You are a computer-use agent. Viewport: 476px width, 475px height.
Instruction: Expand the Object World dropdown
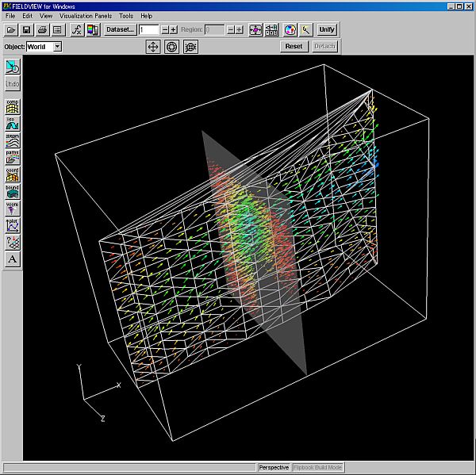57,47
